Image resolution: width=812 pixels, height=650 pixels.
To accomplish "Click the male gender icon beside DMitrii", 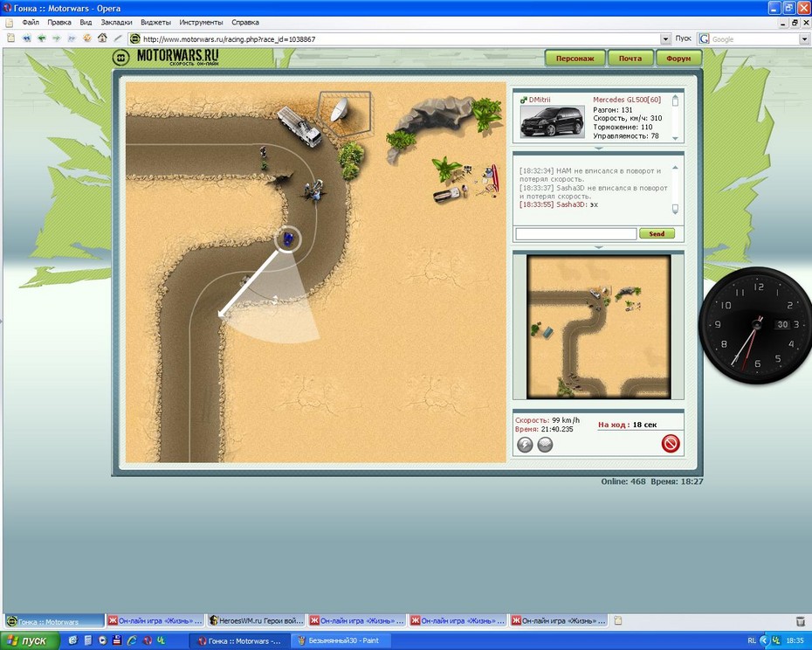I will tap(524, 100).
